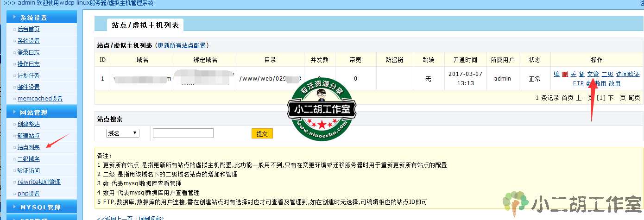Open 后台首页 in the sidebar

[x=29, y=29]
